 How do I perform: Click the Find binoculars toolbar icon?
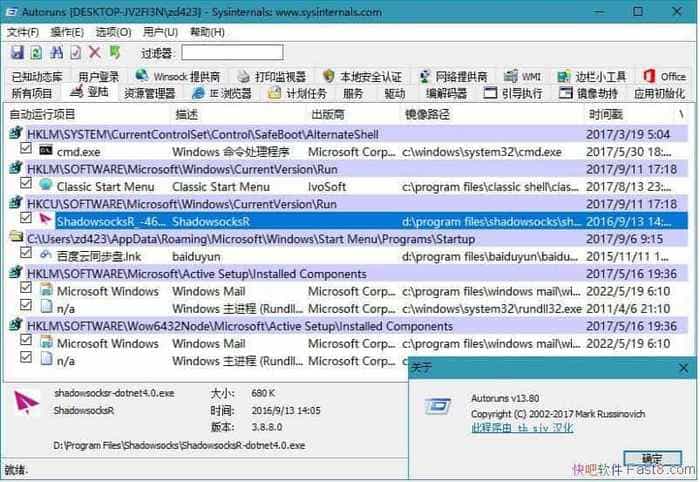click(55, 52)
